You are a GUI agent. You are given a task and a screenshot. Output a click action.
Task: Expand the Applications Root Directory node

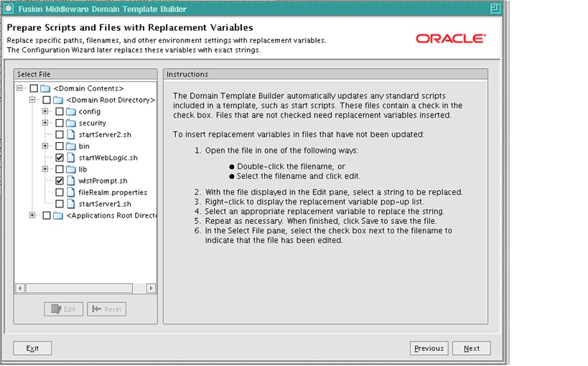tap(32, 215)
